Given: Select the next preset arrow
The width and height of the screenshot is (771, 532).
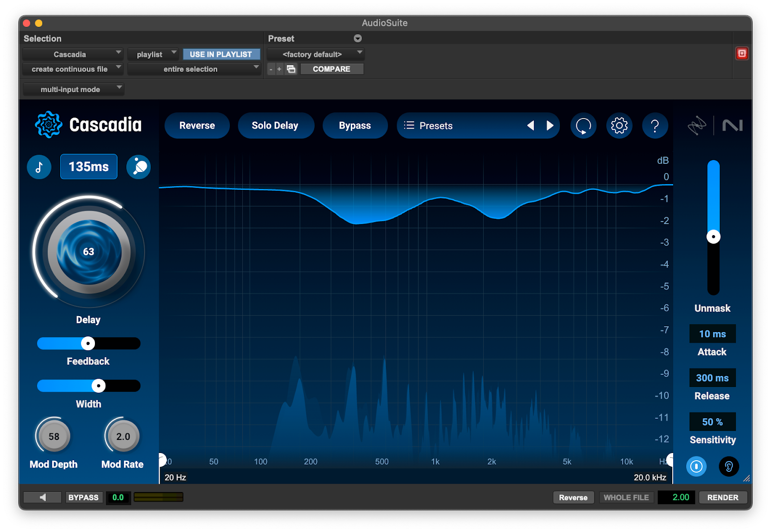Looking at the screenshot, I should (550, 126).
